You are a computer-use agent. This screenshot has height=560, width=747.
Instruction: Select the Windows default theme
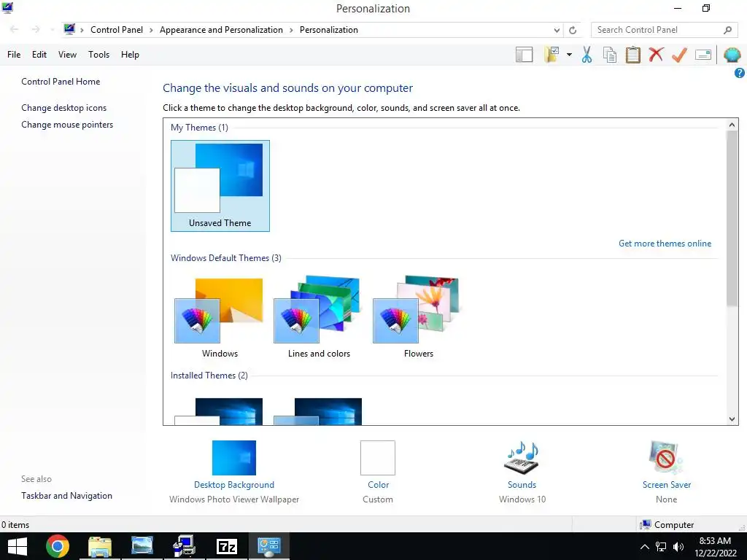click(x=220, y=316)
